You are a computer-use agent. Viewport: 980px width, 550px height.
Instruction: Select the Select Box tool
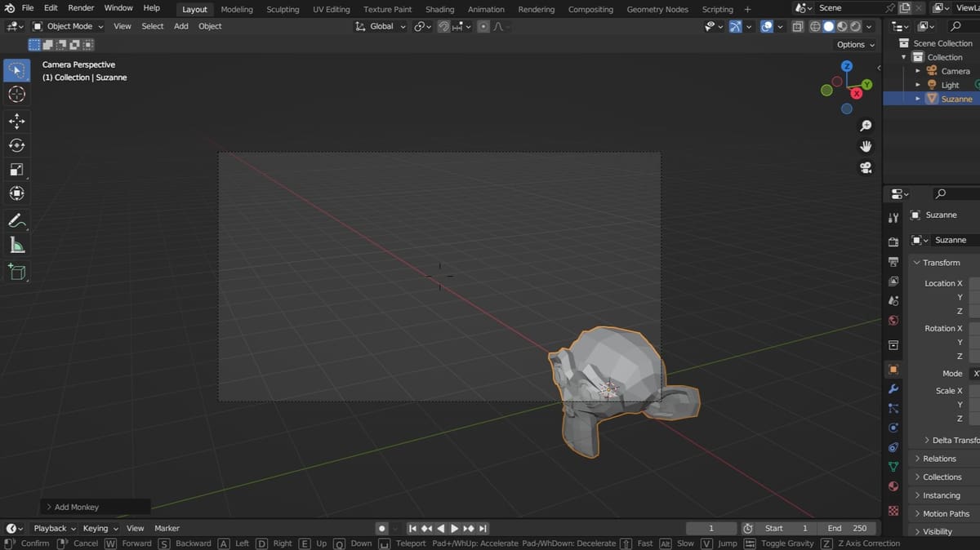pos(16,70)
